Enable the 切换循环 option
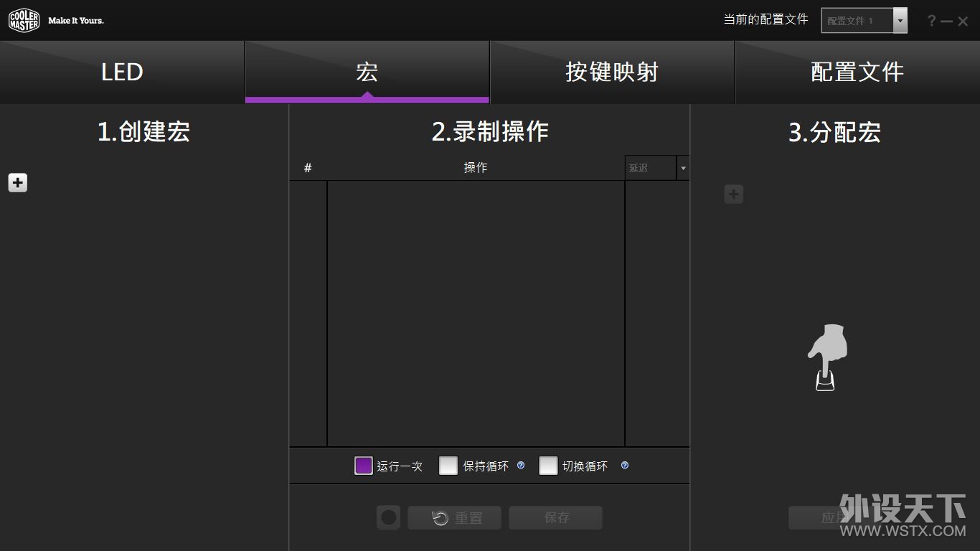The height and width of the screenshot is (551, 980). (x=548, y=466)
